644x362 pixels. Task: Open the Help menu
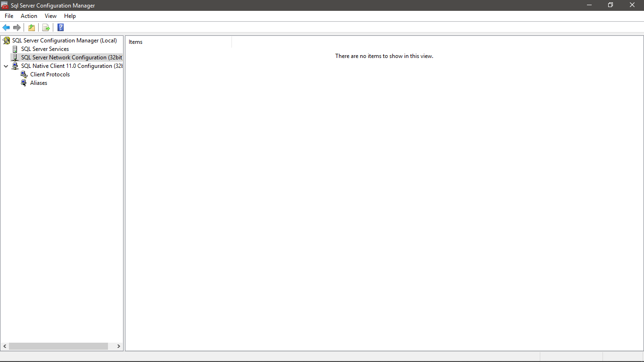tap(70, 16)
